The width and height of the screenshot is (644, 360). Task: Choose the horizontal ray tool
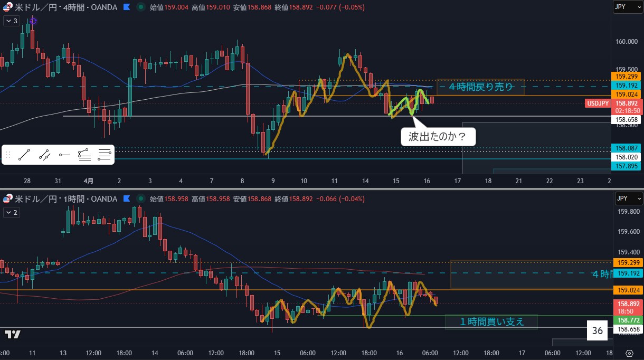tap(64, 155)
